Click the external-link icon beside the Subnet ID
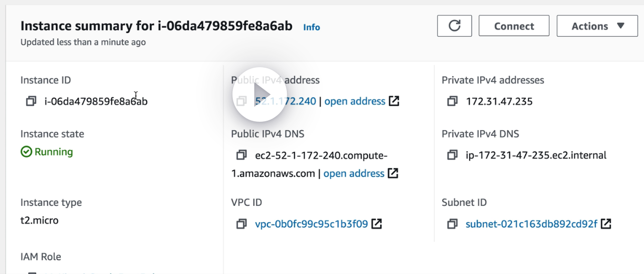Image resolution: width=644 pixels, height=274 pixels. pos(606,224)
